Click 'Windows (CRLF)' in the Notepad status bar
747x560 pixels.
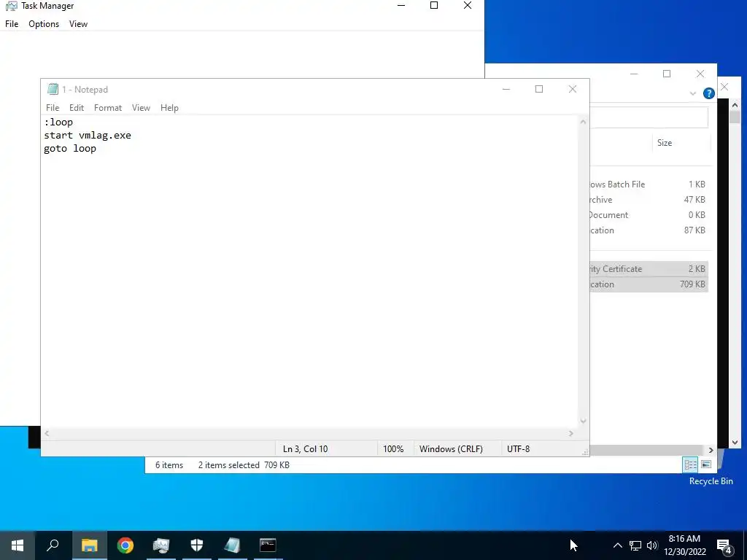point(451,449)
